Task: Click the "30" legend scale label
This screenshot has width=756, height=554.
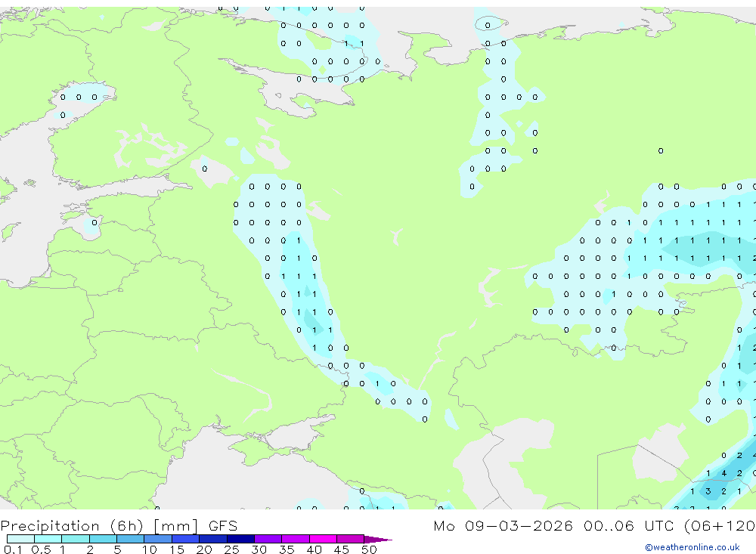Action: pyautogui.click(x=259, y=549)
